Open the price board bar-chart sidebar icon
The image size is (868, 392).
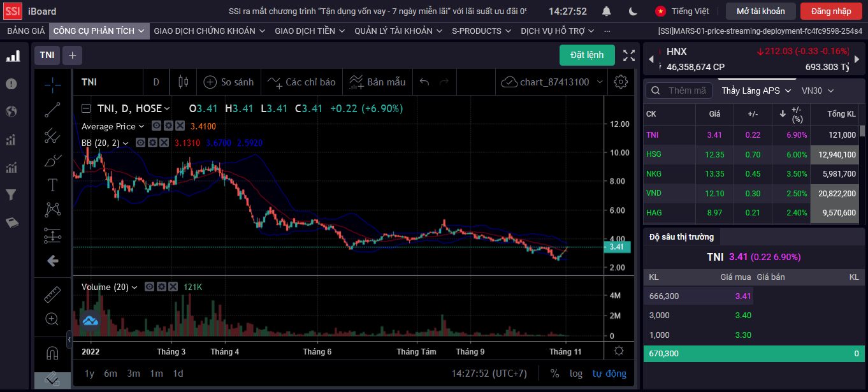(12, 57)
